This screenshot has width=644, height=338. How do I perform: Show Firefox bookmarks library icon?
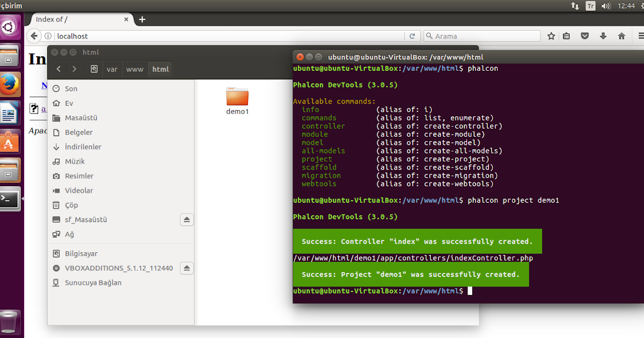point(566,36)
